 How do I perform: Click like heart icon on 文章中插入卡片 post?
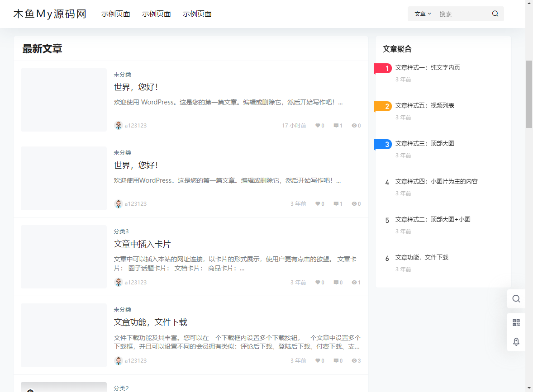click(318, 282)
